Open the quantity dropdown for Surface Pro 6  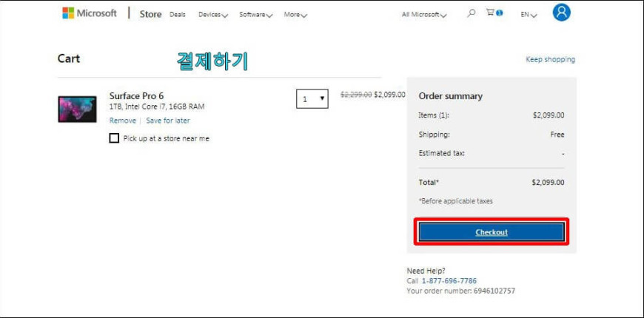point(312,99)
